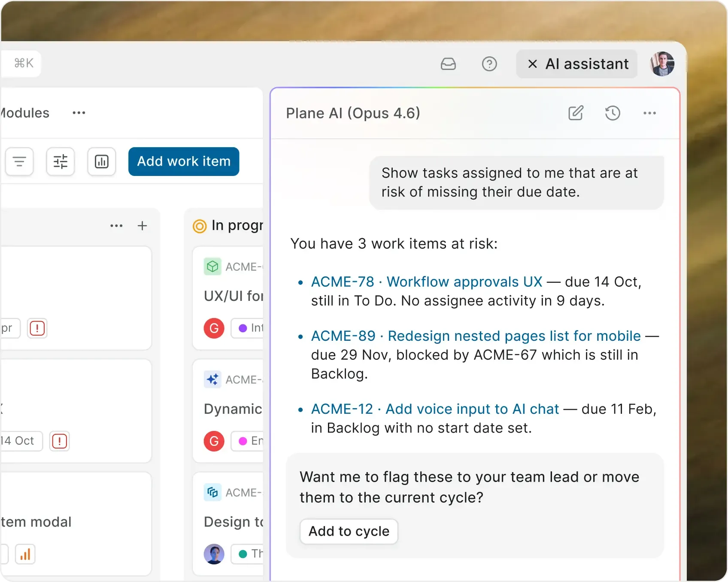Open ACME-89 Redesign nested pages link
This screenshot has width=728, height=582.
476,336
